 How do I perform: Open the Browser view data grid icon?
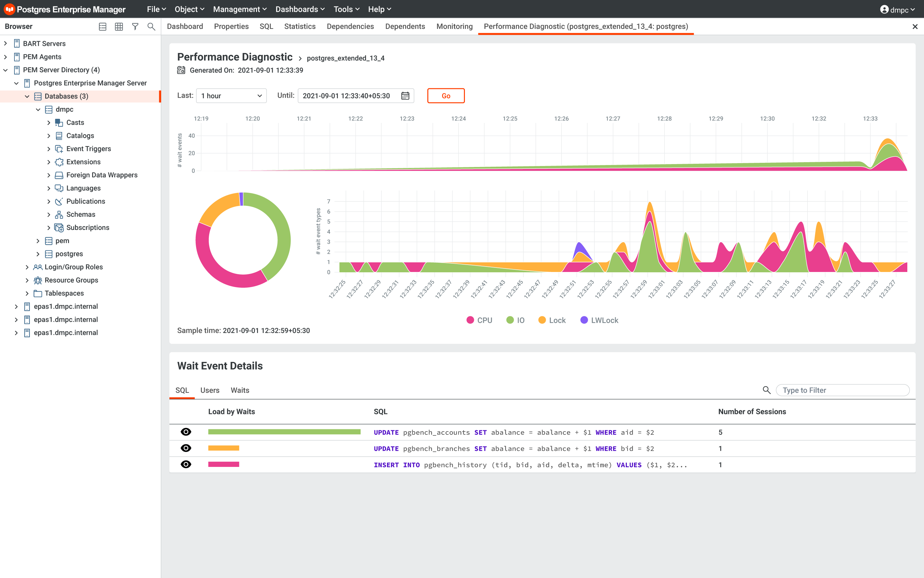pos(119,26)
